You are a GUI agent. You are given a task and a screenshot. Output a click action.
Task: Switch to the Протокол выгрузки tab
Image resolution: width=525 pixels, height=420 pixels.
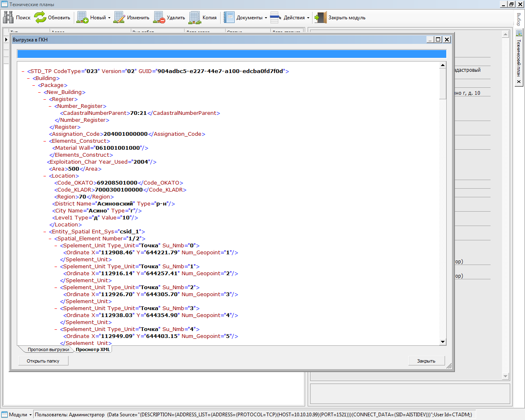(x=48, y=349)
